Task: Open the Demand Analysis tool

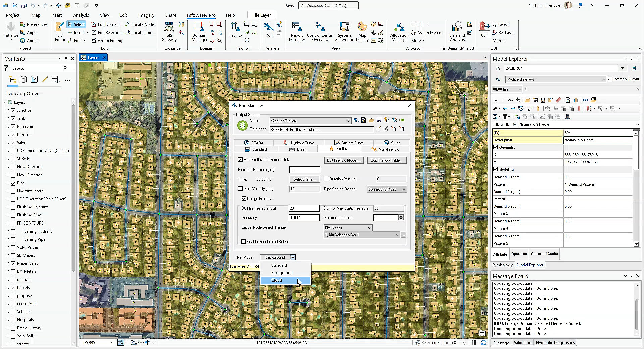Action: 457,32
